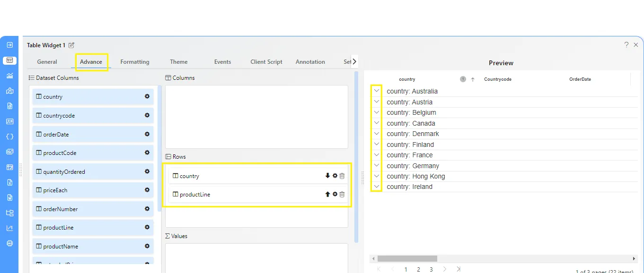Delete the productLine row using the trash icon
The width and height of the screenshot is (644, 273).
click(x=342, y=194)
